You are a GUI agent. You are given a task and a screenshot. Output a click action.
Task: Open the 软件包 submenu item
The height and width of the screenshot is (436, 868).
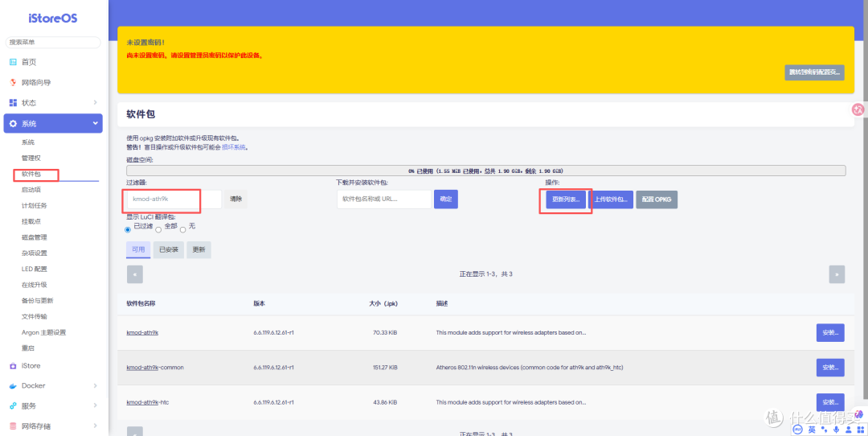[x=31, y=174]
